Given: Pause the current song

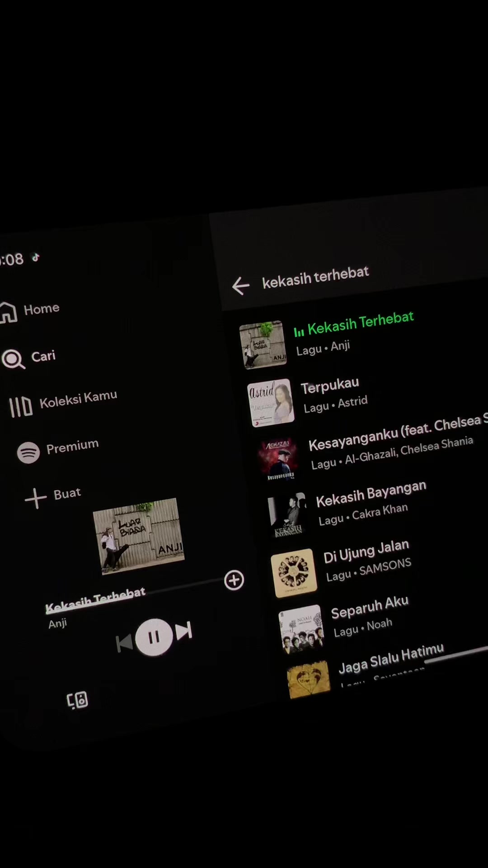Looking at the screenshot, I should 154,637.
